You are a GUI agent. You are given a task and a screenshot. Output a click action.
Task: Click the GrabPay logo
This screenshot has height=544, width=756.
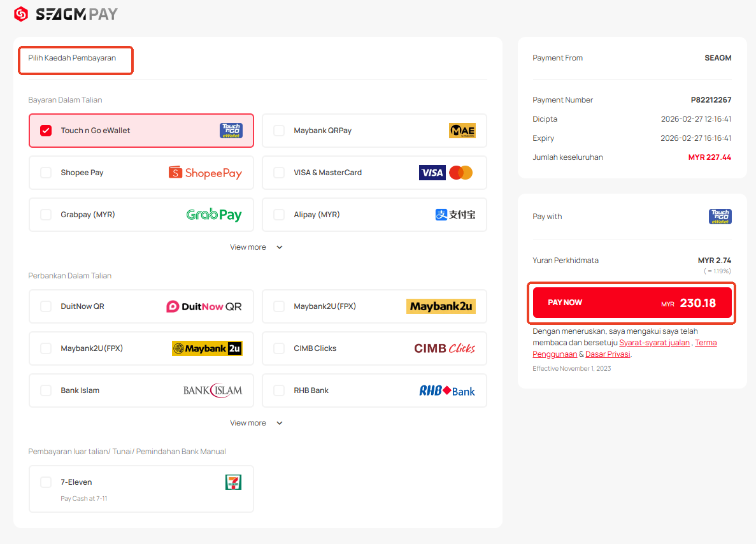(x=213, y=215)
